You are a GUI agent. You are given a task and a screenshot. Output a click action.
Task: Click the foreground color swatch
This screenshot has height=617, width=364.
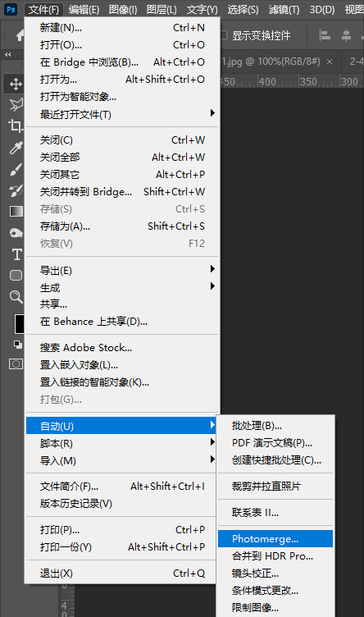click(19, 324)
